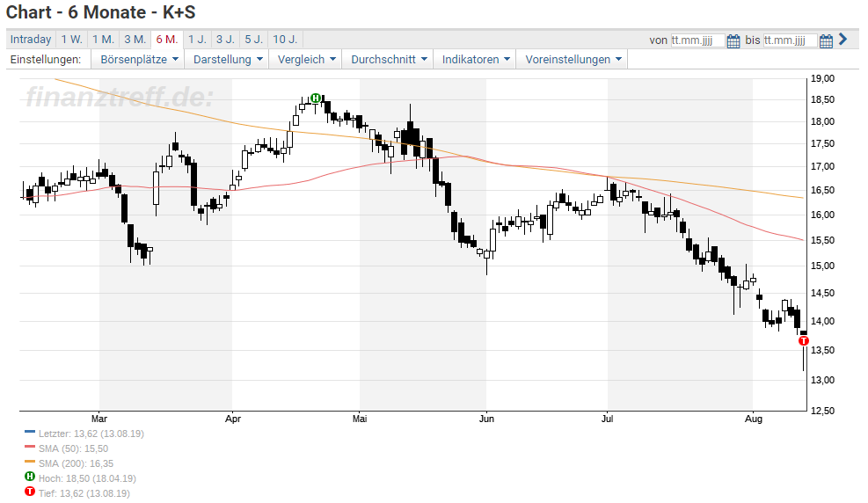Image resolution: width=868 pixels, height=503 pixels.
Task: Open the Darstellung dropdown
Action: tap(227, 59)
